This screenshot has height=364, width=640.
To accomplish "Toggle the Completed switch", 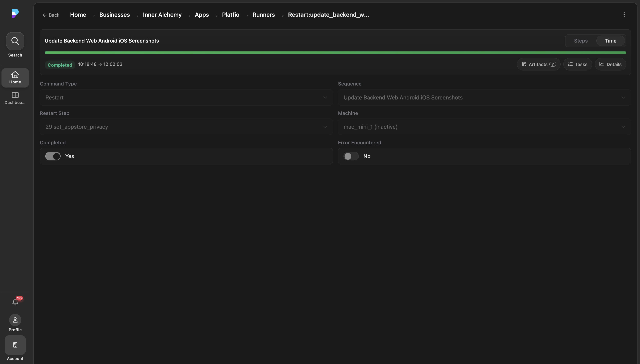I will pyautogui.click(x=53, y=156).
